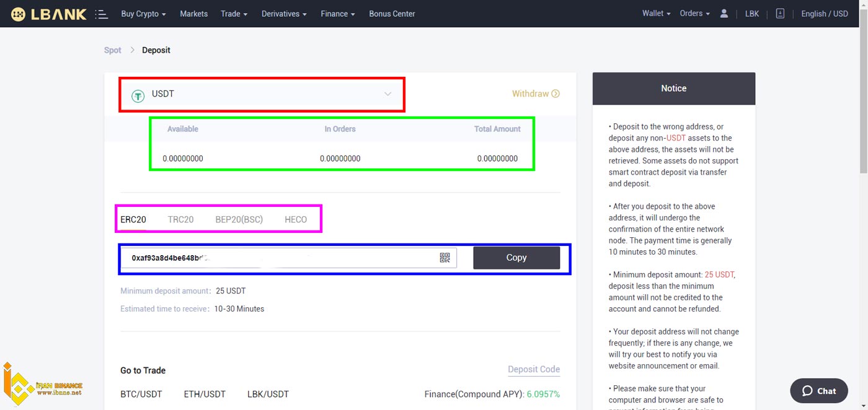Open the USDT coin selector dropdown

click(262, 94)
